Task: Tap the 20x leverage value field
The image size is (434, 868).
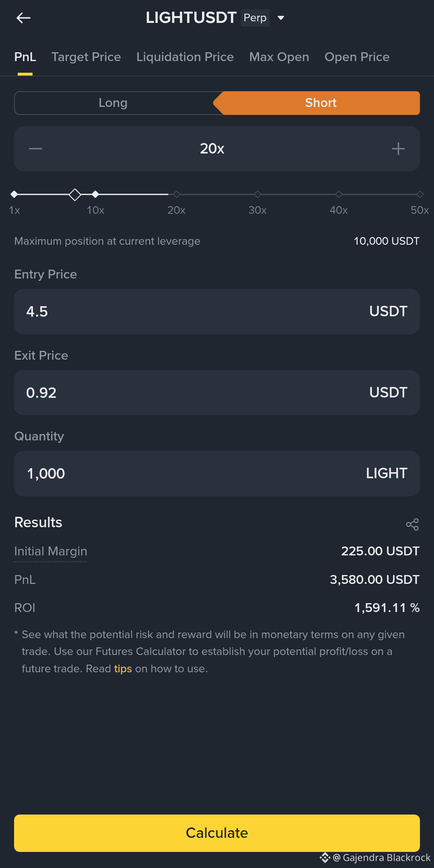Action: 212,149
